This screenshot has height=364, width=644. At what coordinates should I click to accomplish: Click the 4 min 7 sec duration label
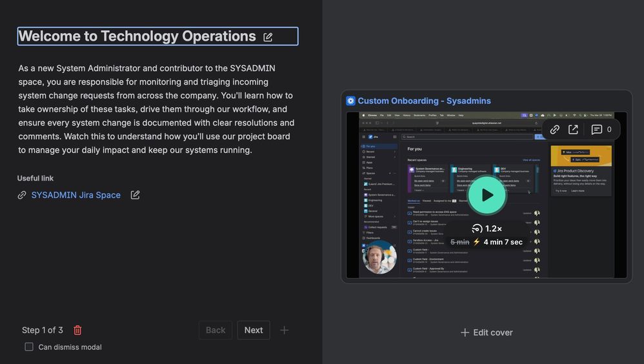503,242
